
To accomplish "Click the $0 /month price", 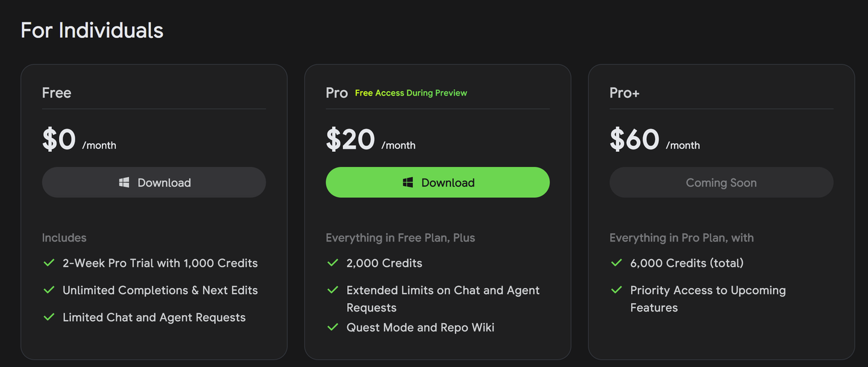I will [79, 140].
